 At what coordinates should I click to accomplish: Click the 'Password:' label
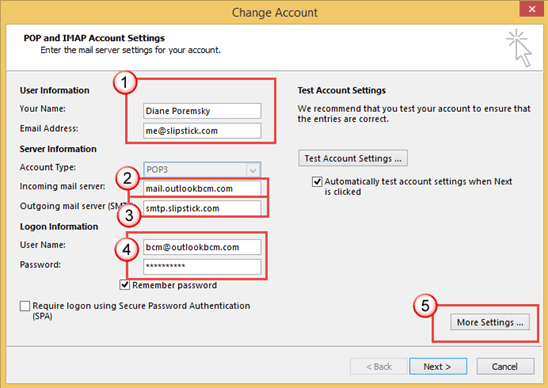[40, 265]
